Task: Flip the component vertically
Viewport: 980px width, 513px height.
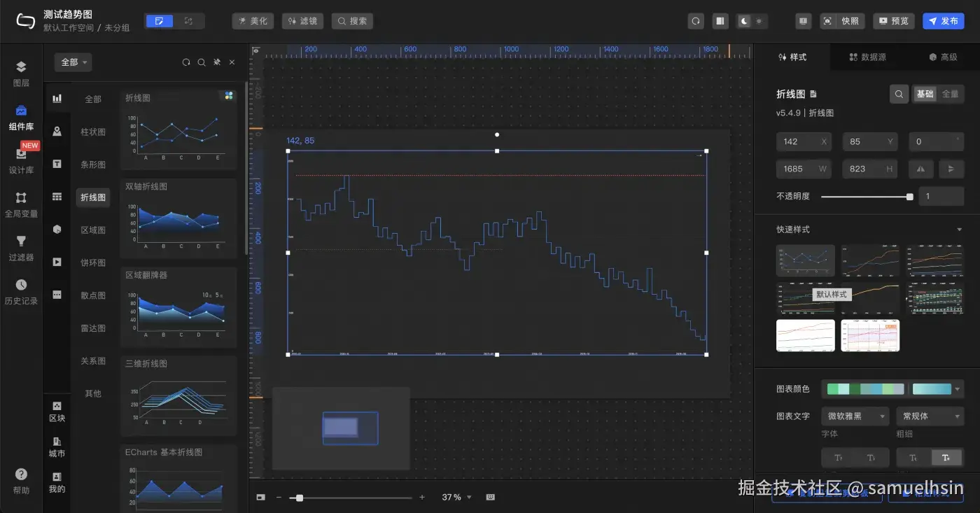Action: 951,169
